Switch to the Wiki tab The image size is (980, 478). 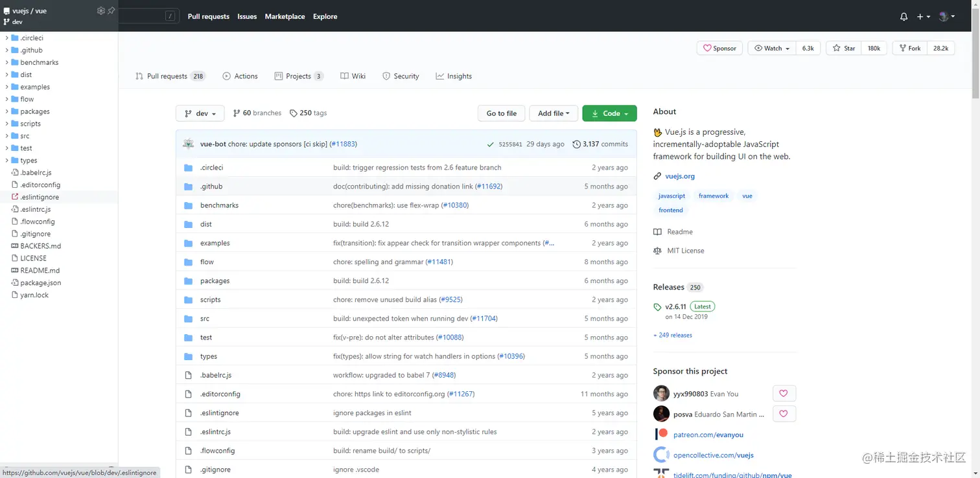pos(353,76)
